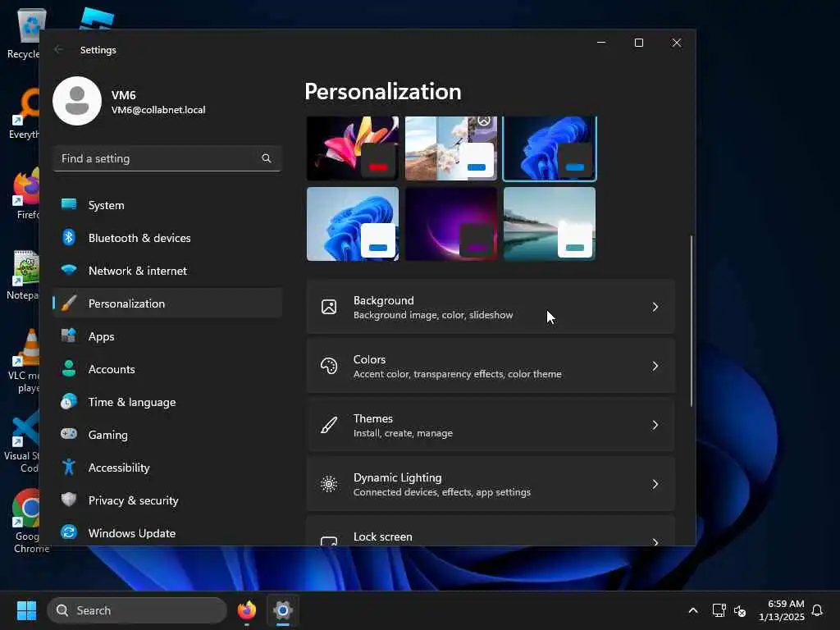Click the Apps icon in sidebar
This screenshot has height=630, width=840.
pyautogui.click(x=69, y=336)
